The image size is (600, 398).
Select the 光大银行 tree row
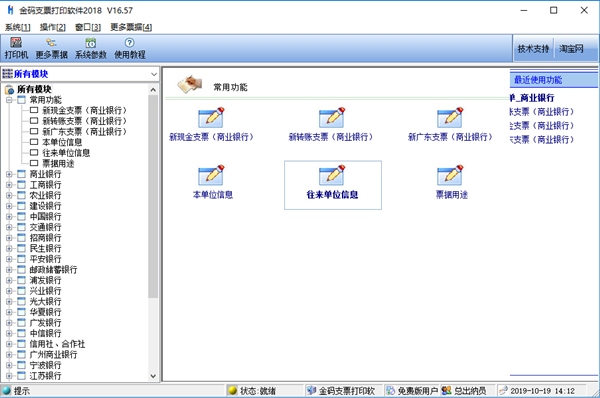point(45,302)
